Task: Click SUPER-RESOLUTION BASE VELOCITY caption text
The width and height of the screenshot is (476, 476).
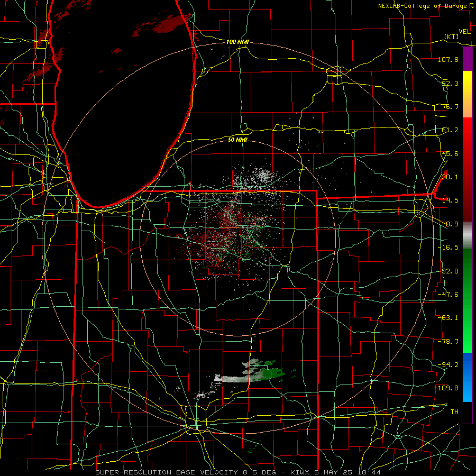Action: (168, 472)
